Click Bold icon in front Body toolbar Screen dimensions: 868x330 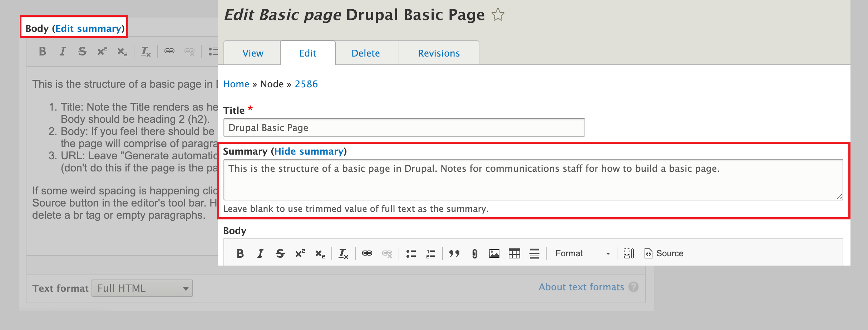tap(240, 253)
